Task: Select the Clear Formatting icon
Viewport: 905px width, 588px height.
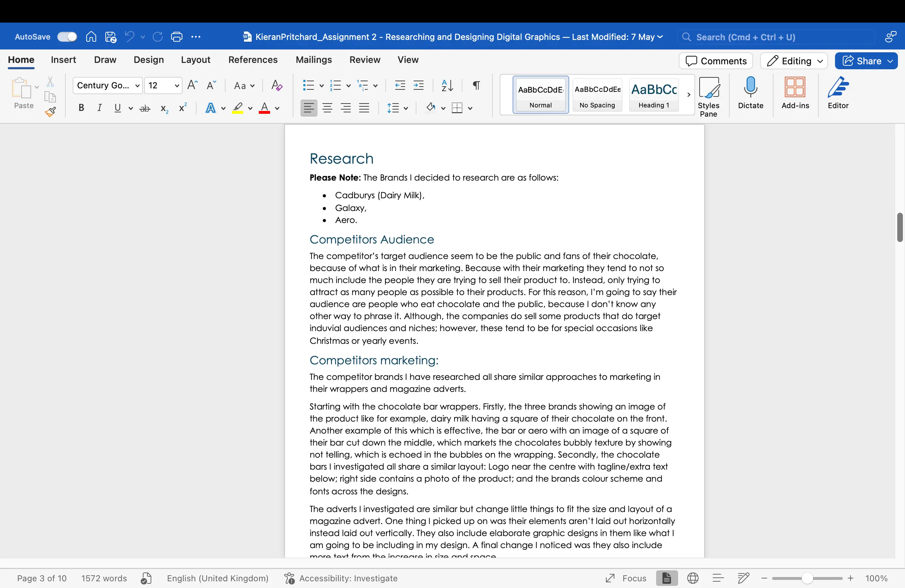Action: [x=277, y=86]
